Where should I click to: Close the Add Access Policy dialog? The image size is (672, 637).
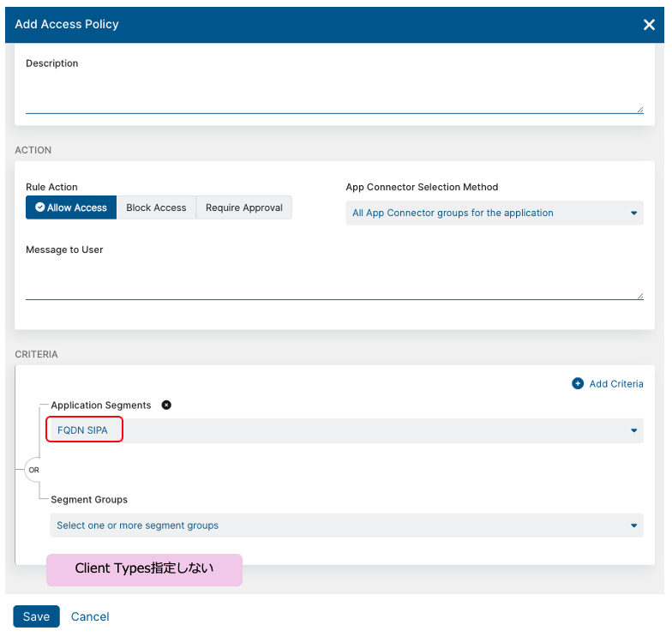pyautogui.click(x=649, y=25)
